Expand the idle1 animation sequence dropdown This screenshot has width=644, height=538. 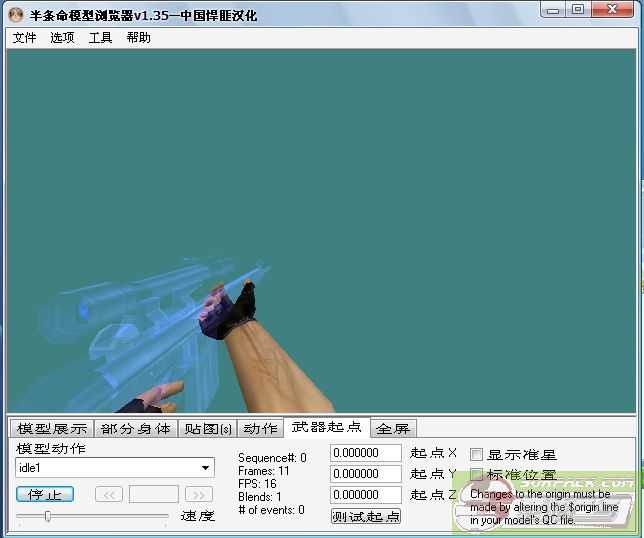[x=206, y=468]
